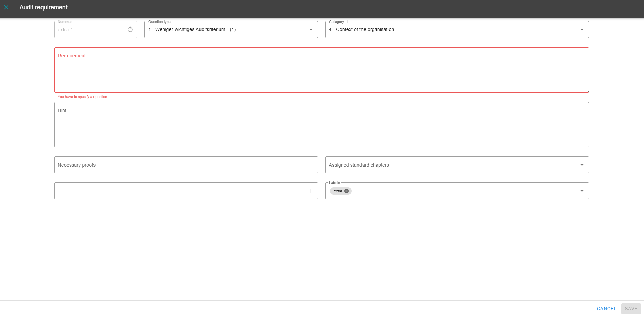This screenshot has width=644, height=316.
Task: Click the reset icon in the Nummer field
Action: tap(130, 30)
